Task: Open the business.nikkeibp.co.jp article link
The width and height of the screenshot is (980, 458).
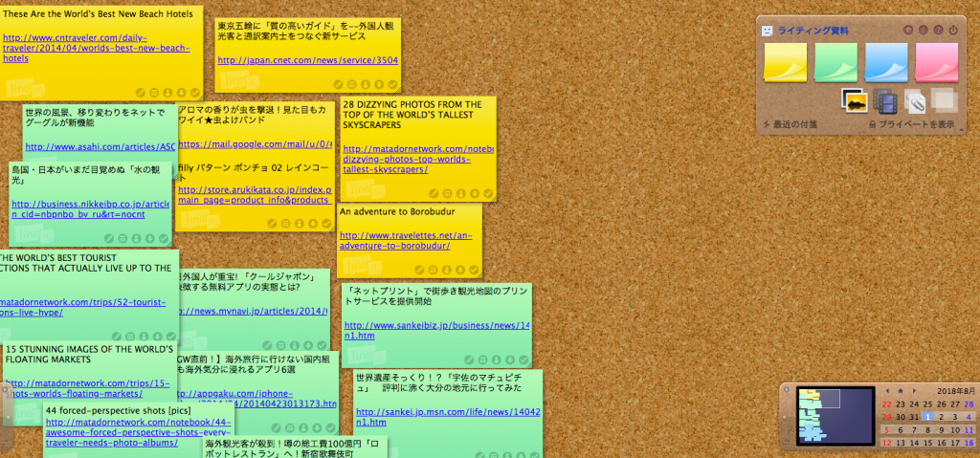Action: pyautogui.click(x=91, y=209)
